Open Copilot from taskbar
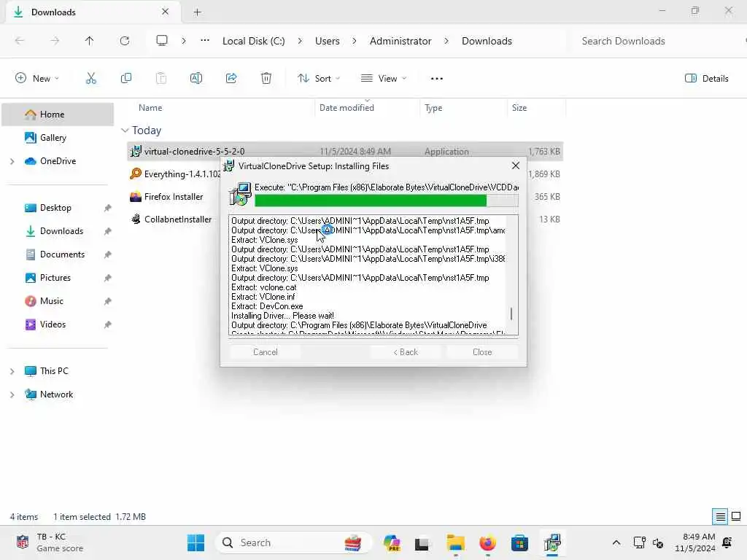Viewport: 747px width, 560px height. tap(392, 542)
